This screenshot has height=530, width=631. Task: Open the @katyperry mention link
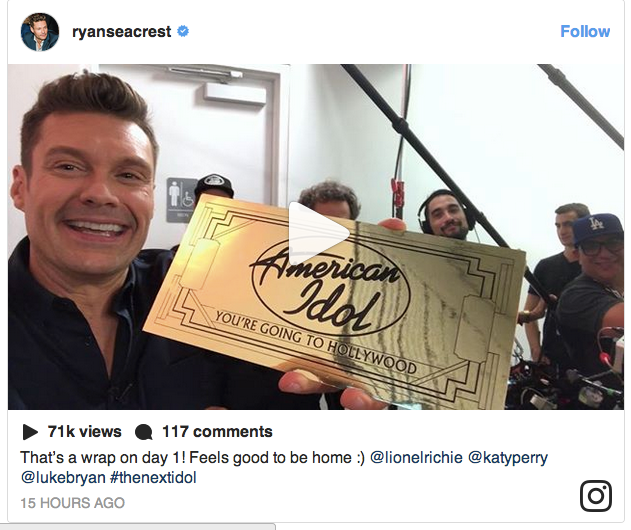tap(507, 458)
